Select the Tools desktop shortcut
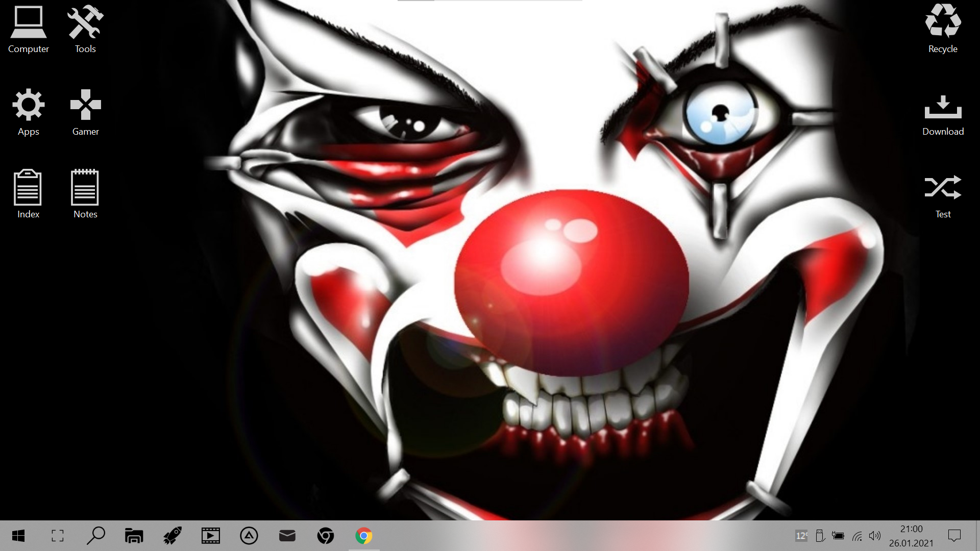Screen dimensions: 980x551 (x=85, y=29)
